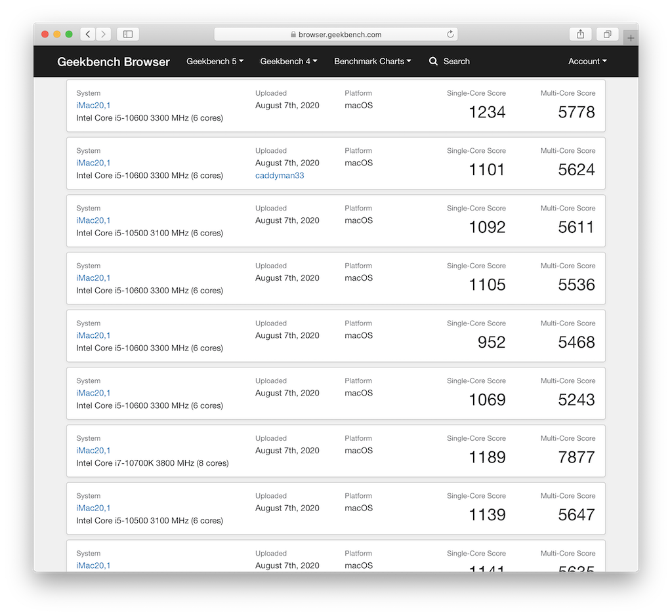Open the Account dropdown menu
672x616 pixels.
click(x=587, y=61)
